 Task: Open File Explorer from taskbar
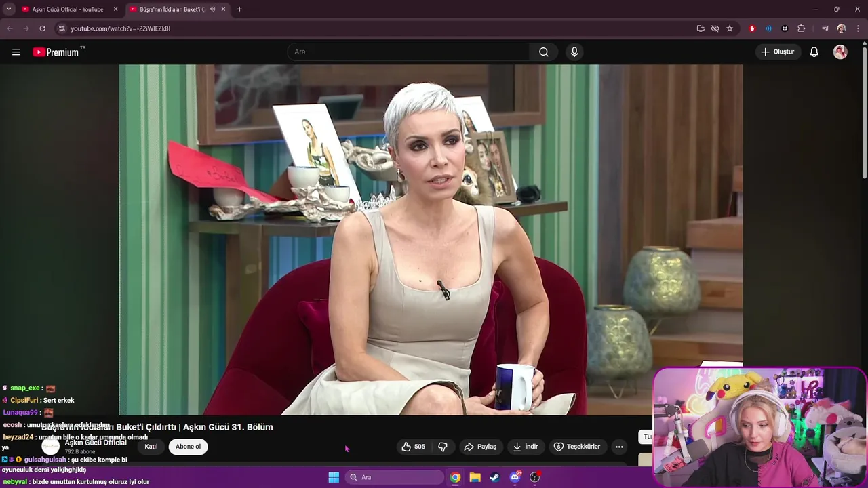pos(475,477)
